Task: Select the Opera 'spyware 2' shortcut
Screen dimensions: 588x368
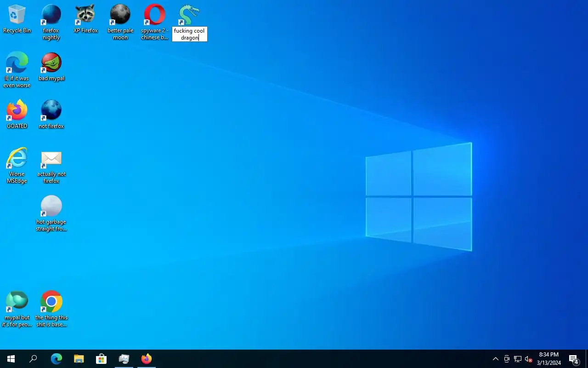Action: coord(155,22)
